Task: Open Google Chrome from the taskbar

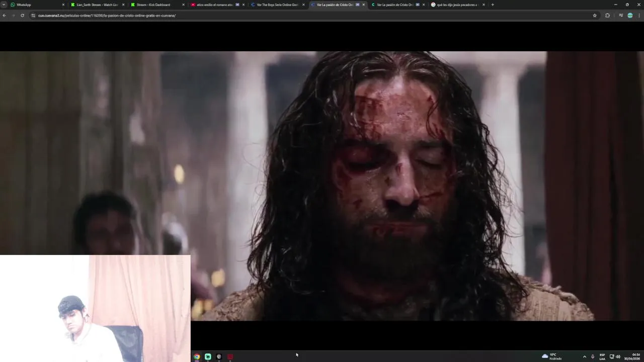Action: (x=197, y=356)
